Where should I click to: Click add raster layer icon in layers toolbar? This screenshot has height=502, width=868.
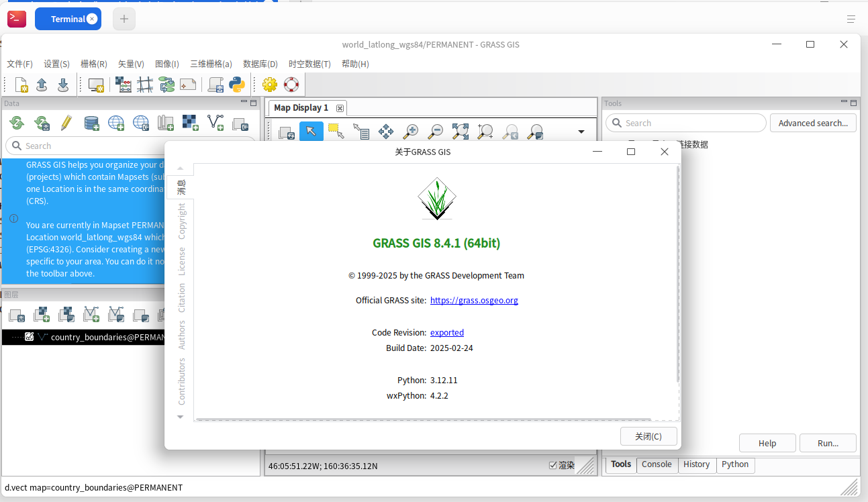point(42,314)
